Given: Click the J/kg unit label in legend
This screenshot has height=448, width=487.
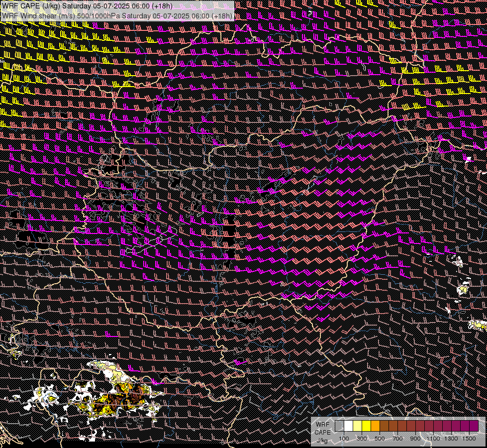Looking at the screenshot, I should click(322, 441).
